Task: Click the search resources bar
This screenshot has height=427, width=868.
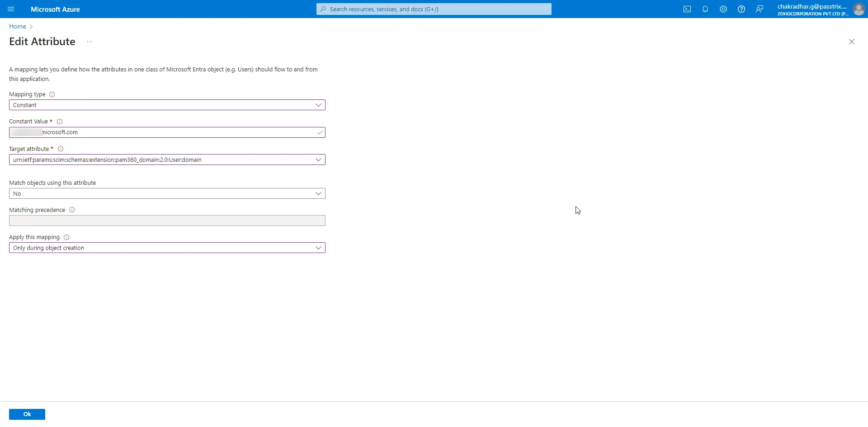Action: point(434,9)
